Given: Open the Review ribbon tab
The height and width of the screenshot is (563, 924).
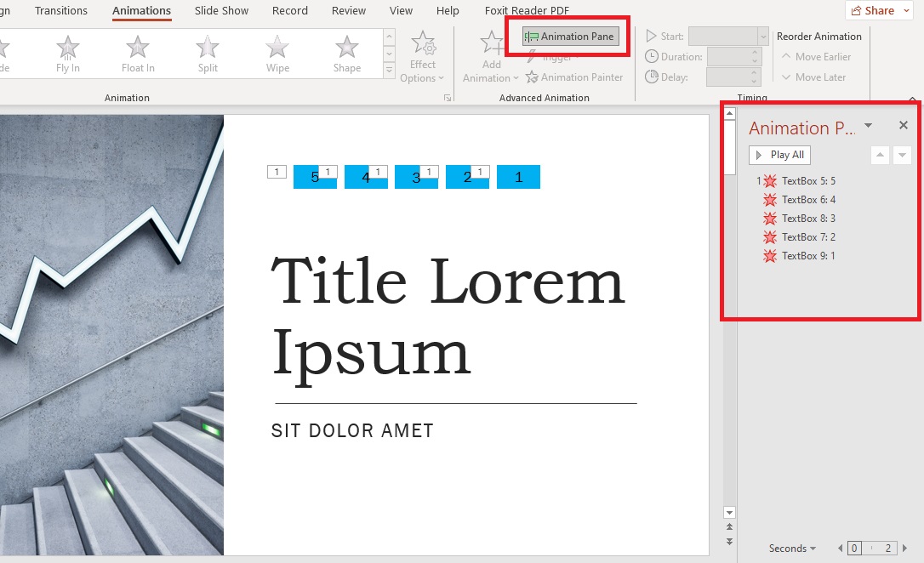Looking at the screenshot, I should (348, 11).
